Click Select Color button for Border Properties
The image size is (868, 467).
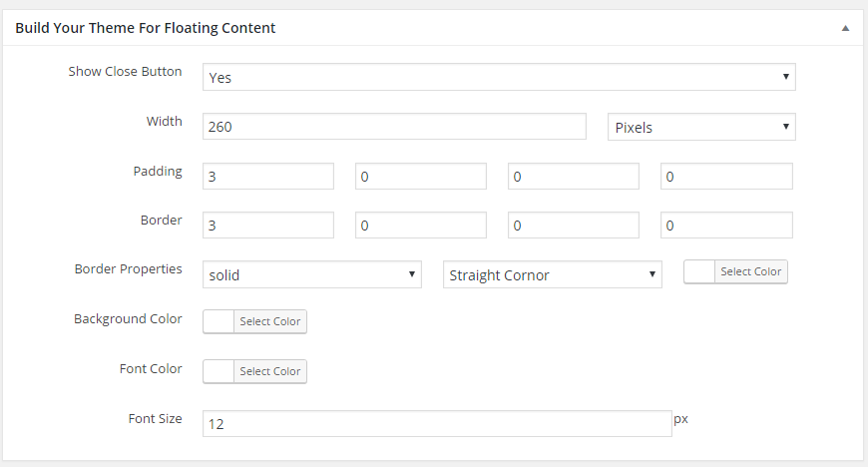pyautogui.click(x=750, y=271)
